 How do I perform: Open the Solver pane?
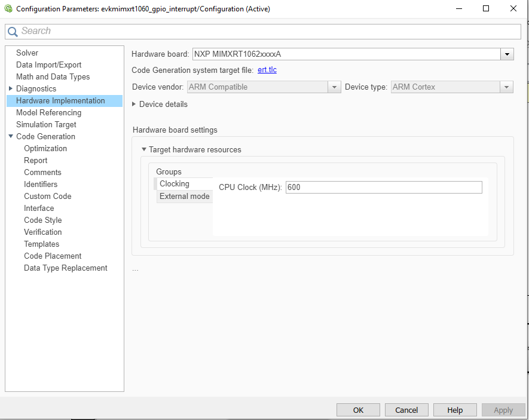[27, 53]
